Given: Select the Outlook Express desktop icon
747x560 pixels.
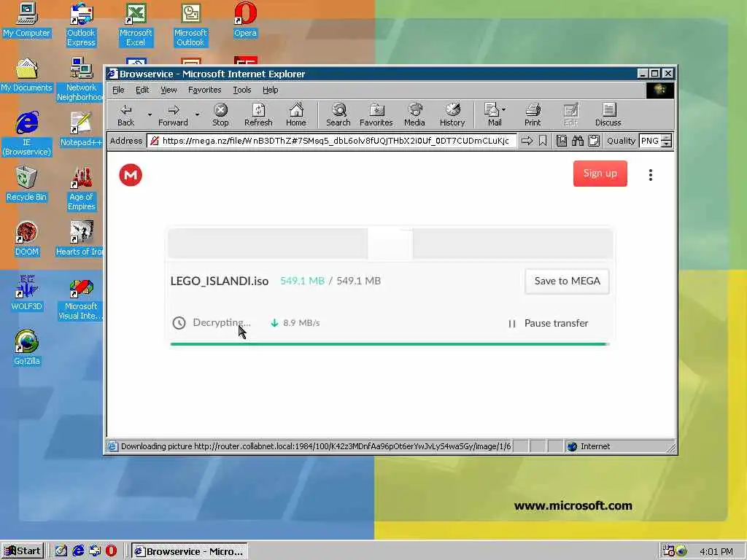Looking at the screenshot, I should coord(81,25).
